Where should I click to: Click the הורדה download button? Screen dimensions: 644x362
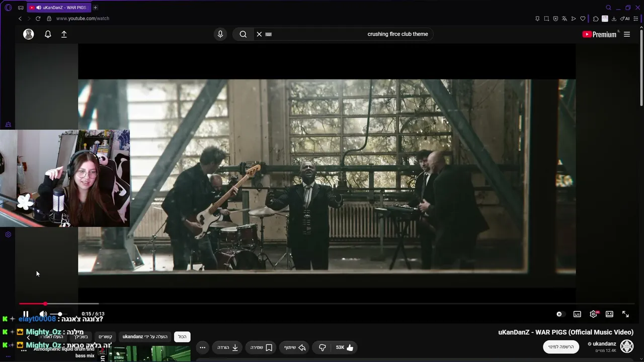click(228, 347)
